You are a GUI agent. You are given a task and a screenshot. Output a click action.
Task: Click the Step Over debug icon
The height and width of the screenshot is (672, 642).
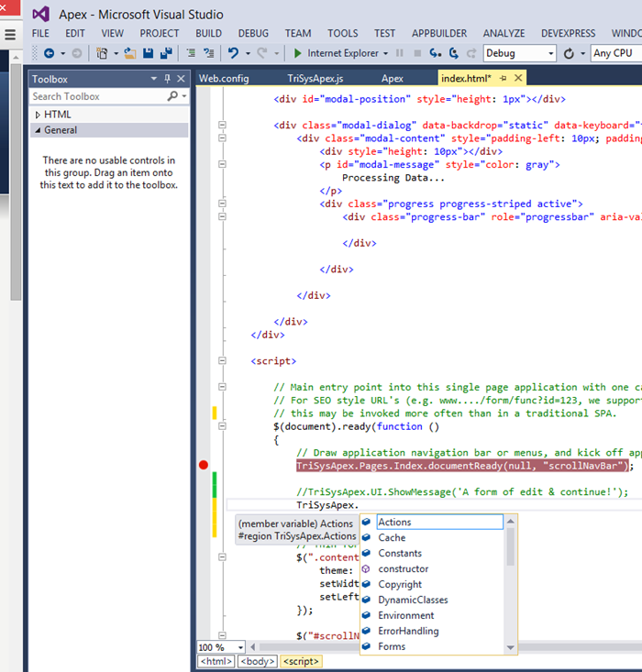(x=454, y=53)
